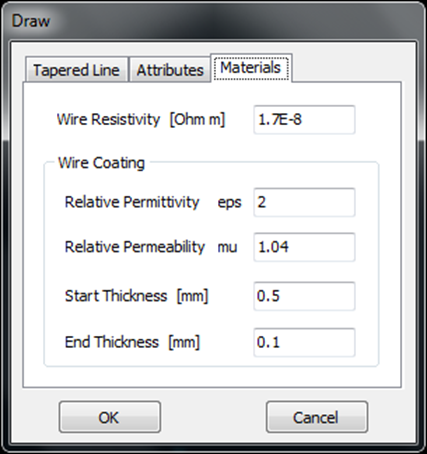Switch to the Tapered Line tab

tap(76, 70)
